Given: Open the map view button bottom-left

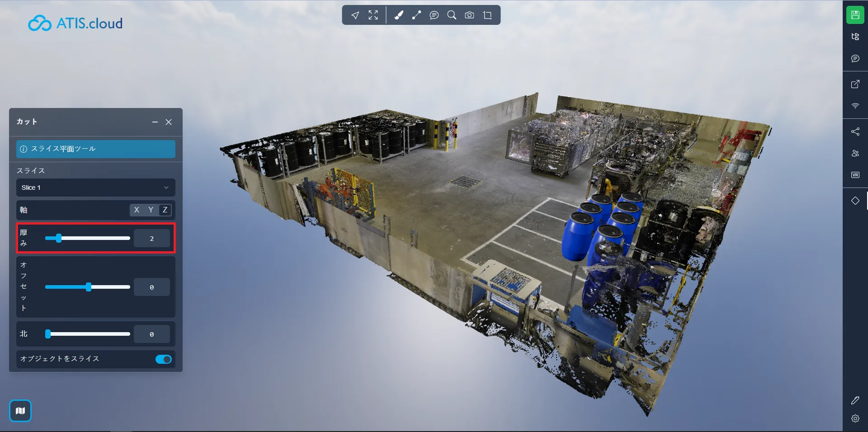Looking at the screenshot, I should tap(20, 411).
